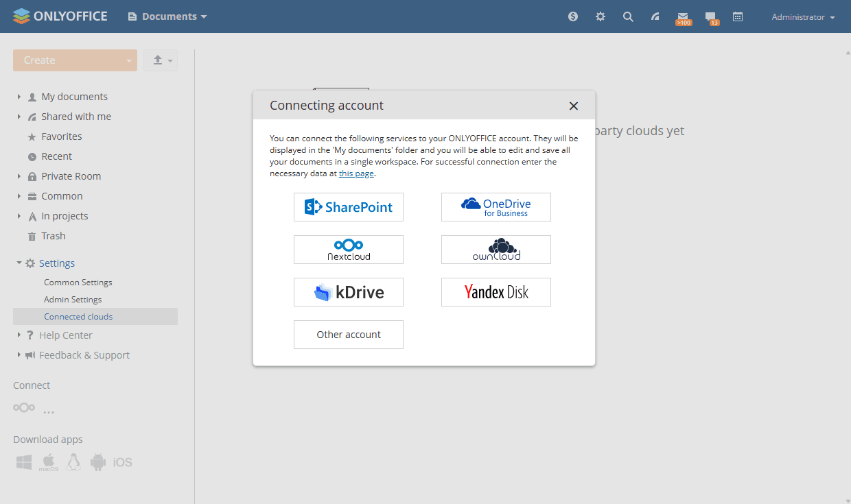Open the mail icon with >100 badge
Image resolution: width=851 pixels, height=504 pixels.
pos(683,18)
